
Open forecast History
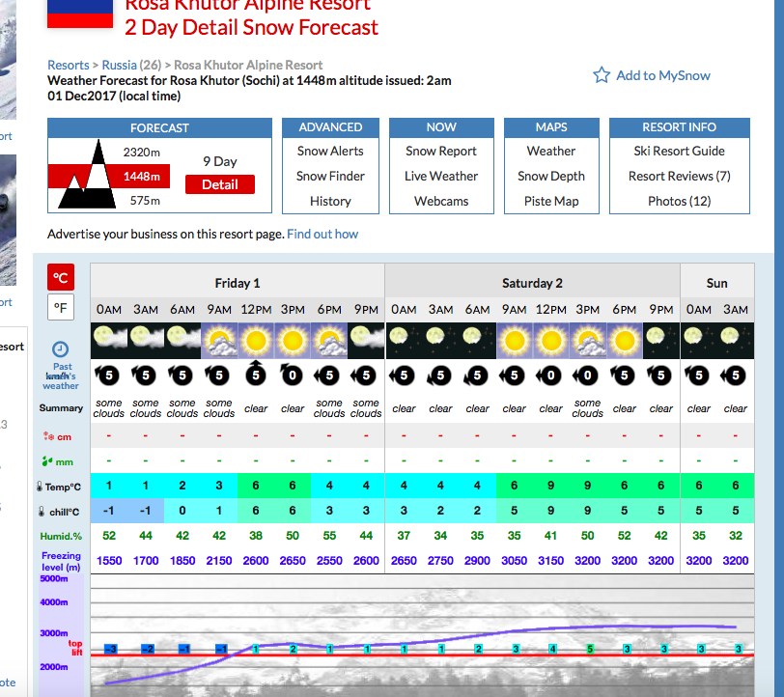pyautogui.click(x=330, y=201)
